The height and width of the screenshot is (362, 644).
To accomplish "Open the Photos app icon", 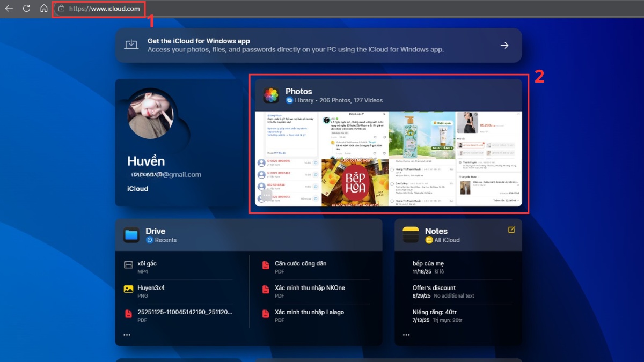I will point(271,95).
